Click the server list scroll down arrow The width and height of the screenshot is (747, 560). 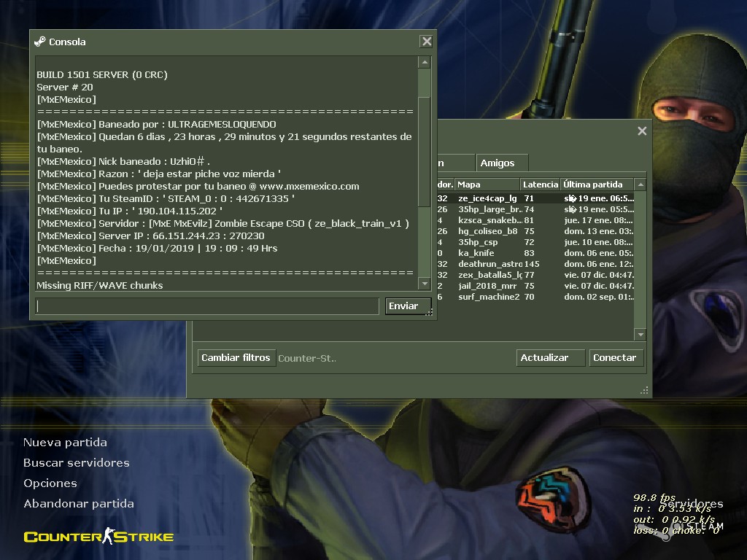(x=640, y=335)
